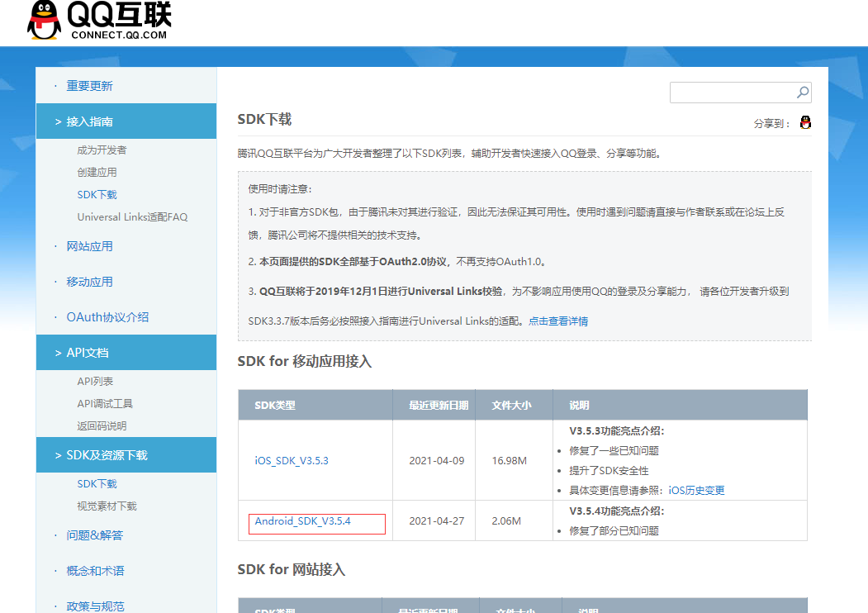Select SDK下载 under SDK及资源下载

97,484
